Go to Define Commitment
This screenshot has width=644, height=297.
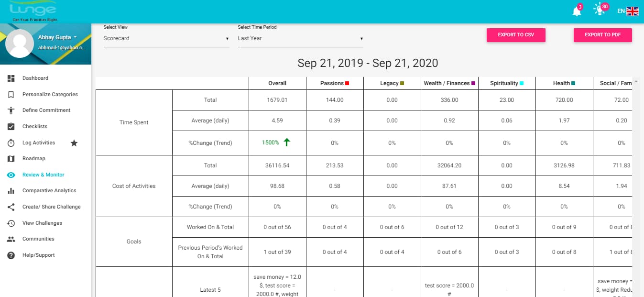coord(45,110)
